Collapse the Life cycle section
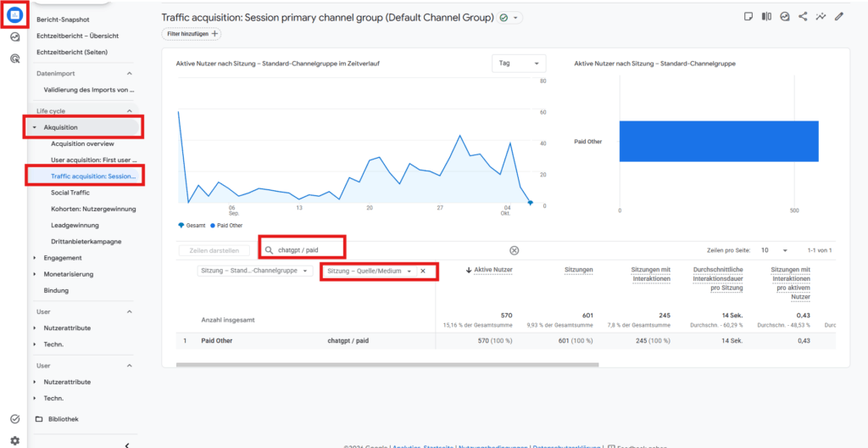This screenshot has height=448, width=868. click(x=130, y=111)
